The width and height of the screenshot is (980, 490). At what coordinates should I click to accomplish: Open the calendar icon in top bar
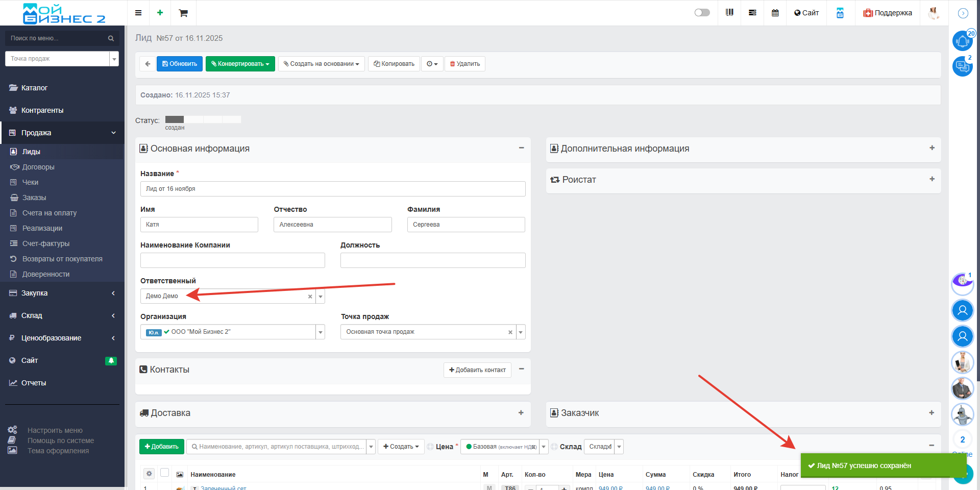775,13
